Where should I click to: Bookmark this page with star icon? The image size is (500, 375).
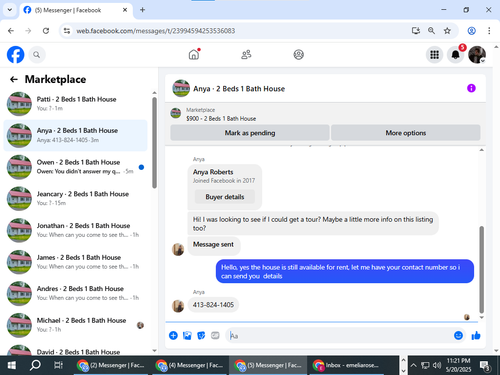coord(447,31)
